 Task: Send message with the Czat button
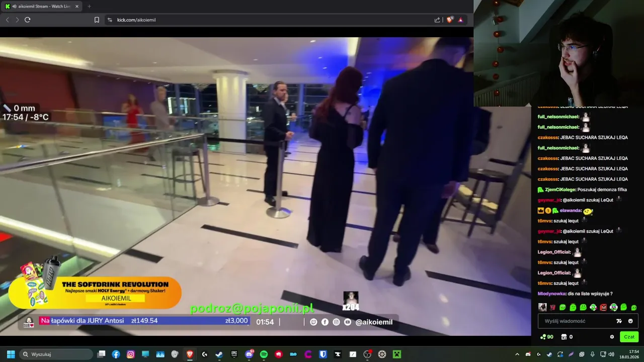(x=629, y=337)
